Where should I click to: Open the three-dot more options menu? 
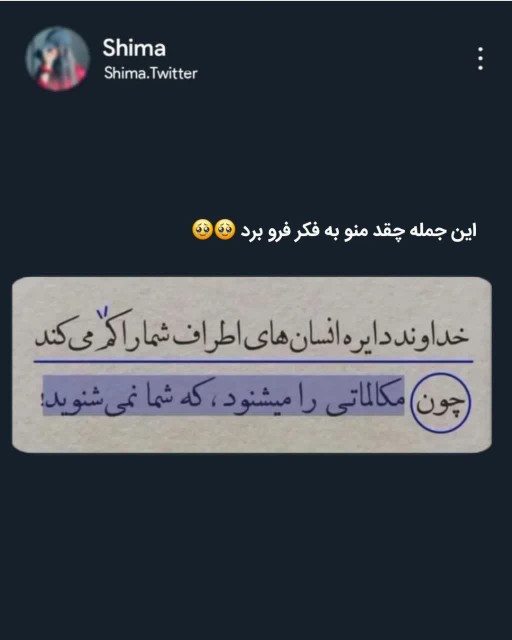[x=481, y=58]
